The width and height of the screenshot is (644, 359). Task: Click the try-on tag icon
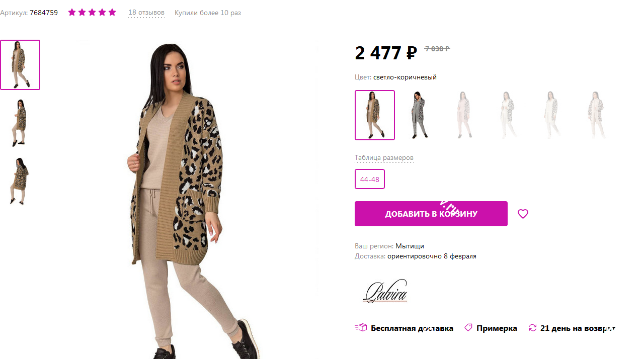[468, 327]
